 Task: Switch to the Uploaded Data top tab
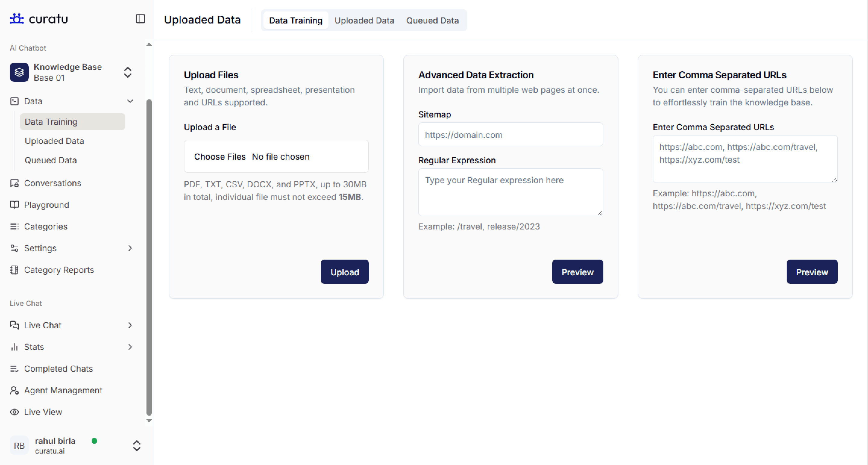pyautogui.click(x=364, y=20)
